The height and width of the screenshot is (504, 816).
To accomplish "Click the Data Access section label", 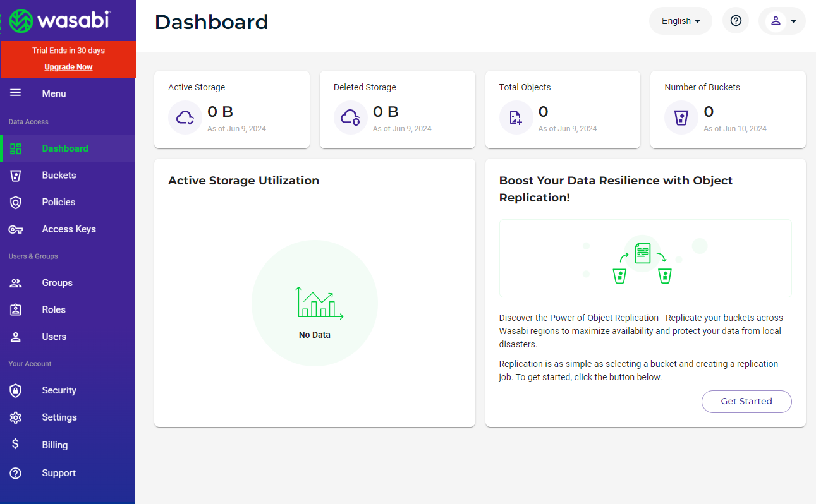I will pyautogui.click(x=28, y=122).
